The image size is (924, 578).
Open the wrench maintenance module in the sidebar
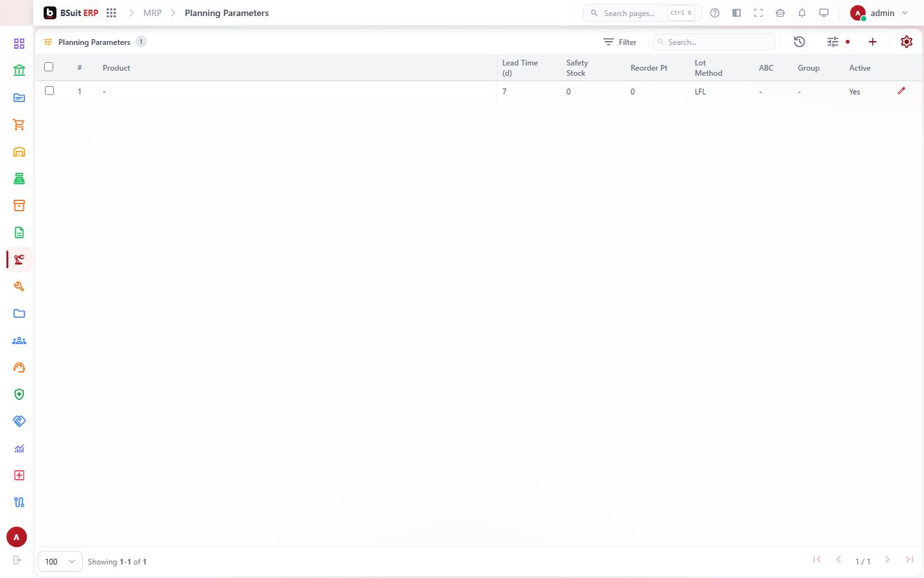[19, 286]
